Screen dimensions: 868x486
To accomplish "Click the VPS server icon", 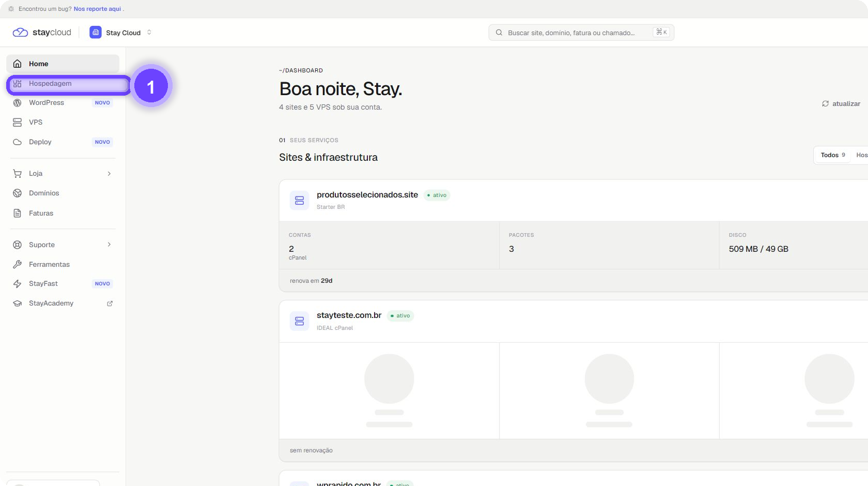I will [x=18, y=122].
